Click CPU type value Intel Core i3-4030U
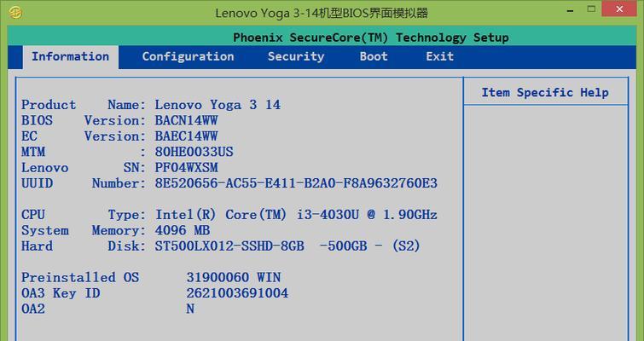Screen dimensions: 644x341 [296, 215]
